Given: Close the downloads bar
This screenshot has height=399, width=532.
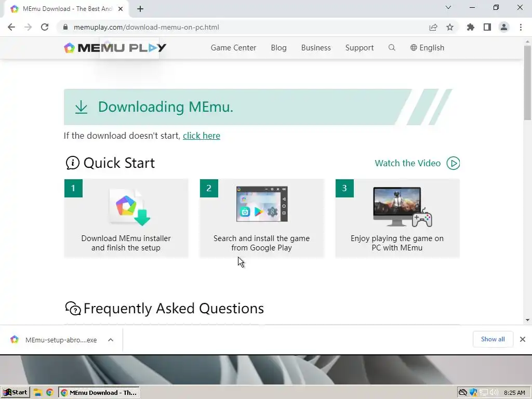Looking at the screenshot, I should (523, 339).
